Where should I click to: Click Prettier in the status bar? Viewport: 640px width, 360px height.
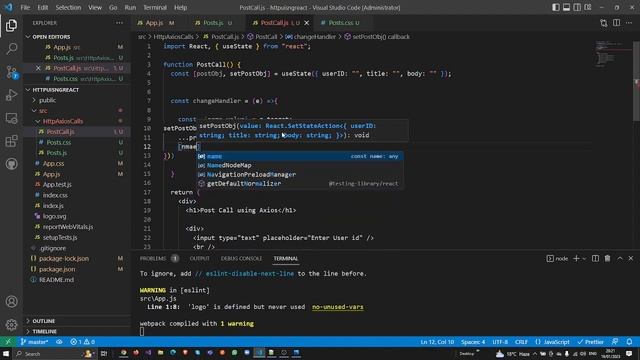coord(590,342)
